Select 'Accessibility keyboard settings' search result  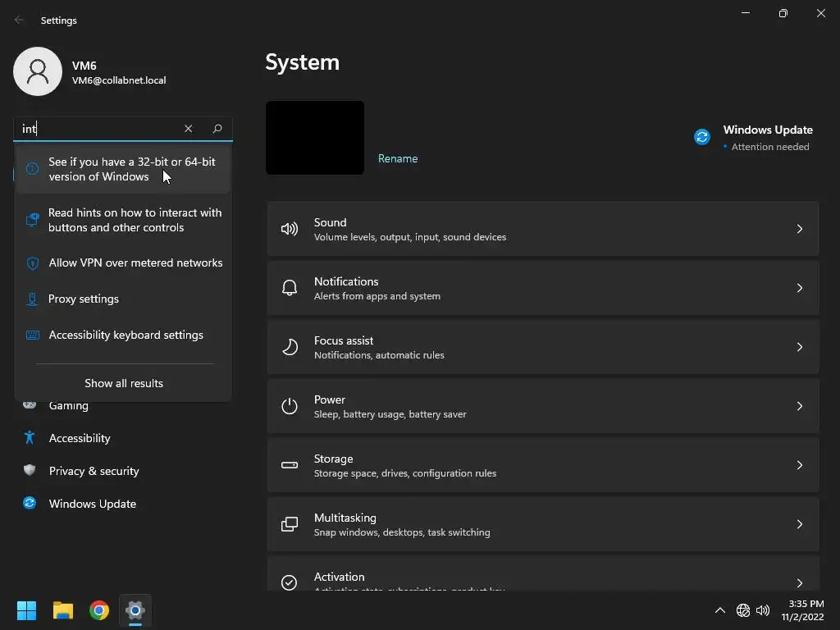tap(123, 335)
